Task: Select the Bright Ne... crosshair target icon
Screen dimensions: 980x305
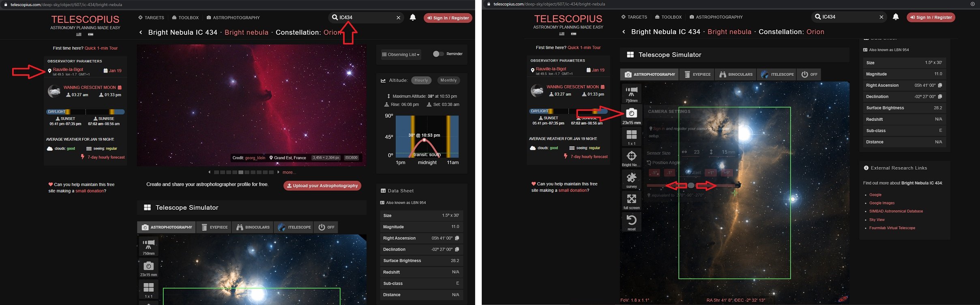Action: click(x=631, y=158)
